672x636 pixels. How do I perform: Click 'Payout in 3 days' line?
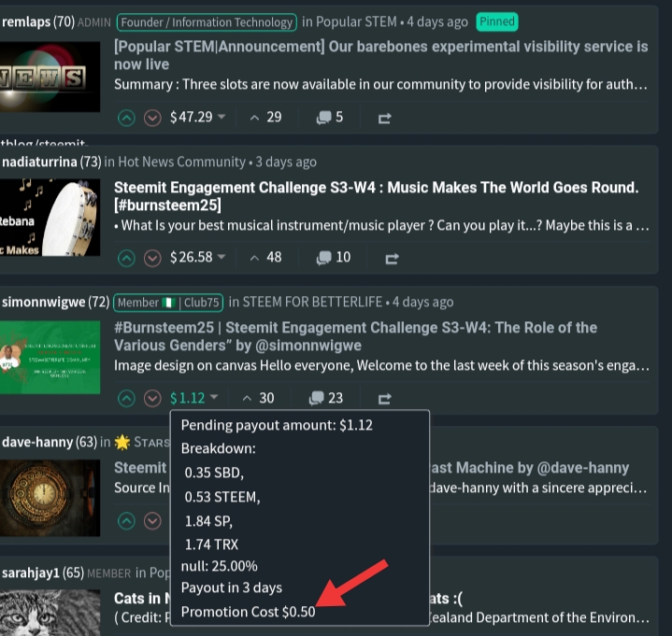click(x=232, y=587)
